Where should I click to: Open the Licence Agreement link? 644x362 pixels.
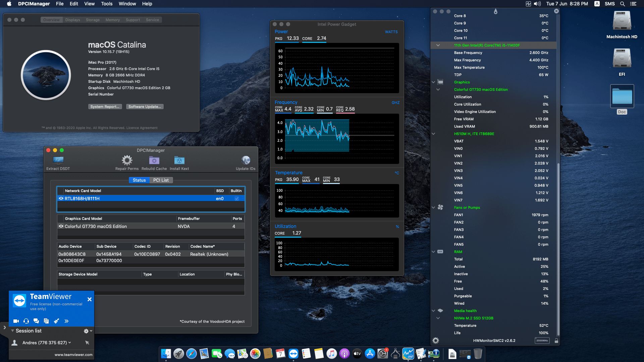142,128
